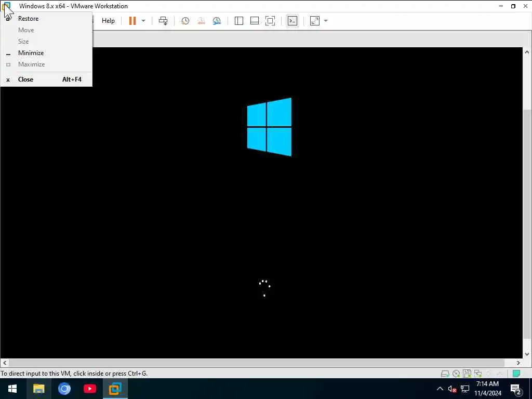532x399 pixels.
Task: Click the floppy drive device status icon
Action: click(467, 374)
